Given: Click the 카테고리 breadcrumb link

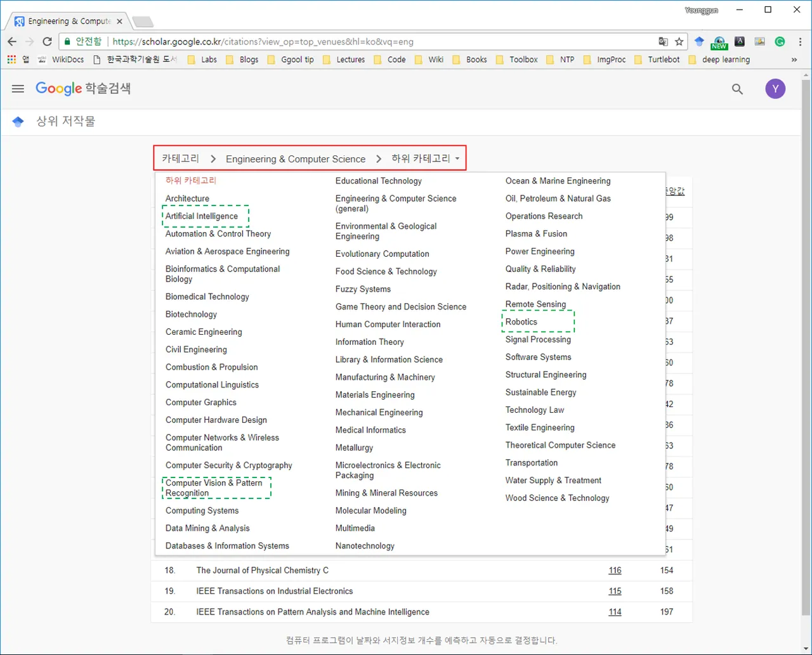Looking at the screenshot, I should pyautogui.click(x=180, y=159).
